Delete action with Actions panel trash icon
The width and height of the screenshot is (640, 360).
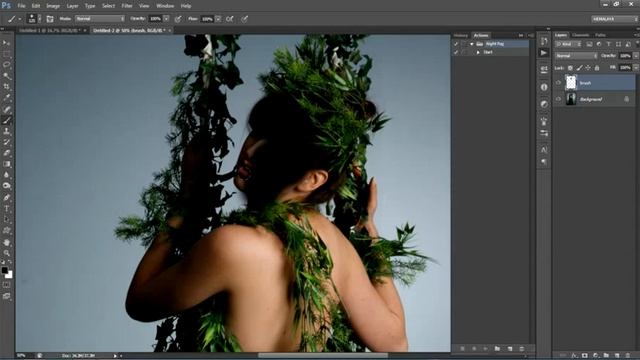point(522,349)
